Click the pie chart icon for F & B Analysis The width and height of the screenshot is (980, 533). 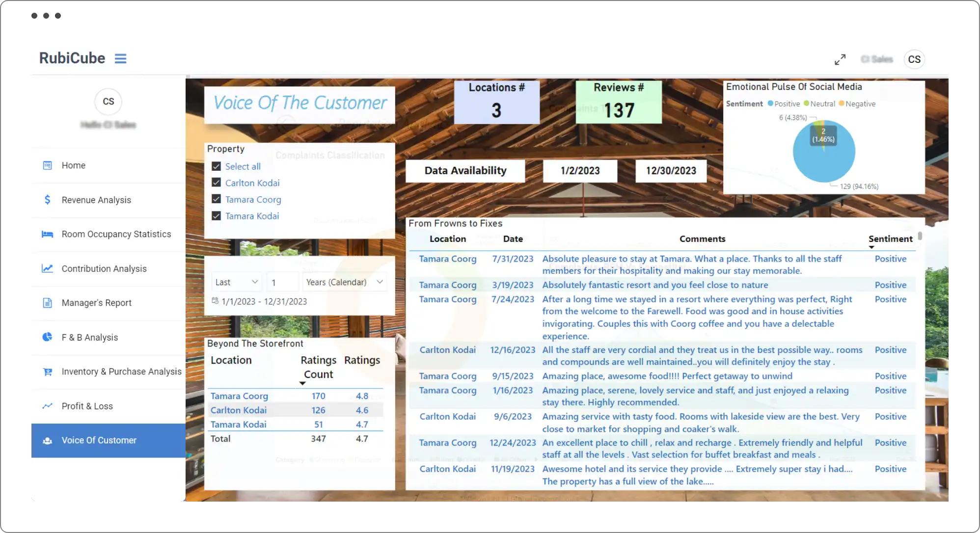[x=47, y=337]
